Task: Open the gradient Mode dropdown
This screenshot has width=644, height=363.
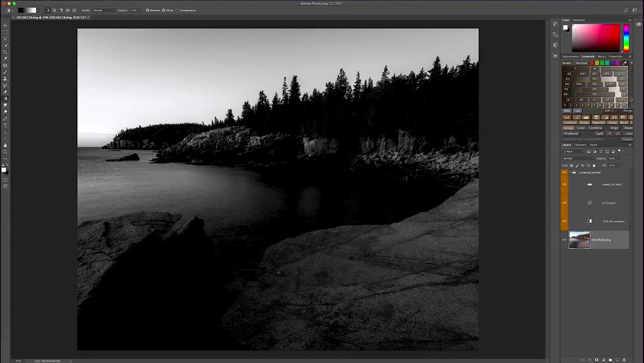Action: [x=104, y=10]
